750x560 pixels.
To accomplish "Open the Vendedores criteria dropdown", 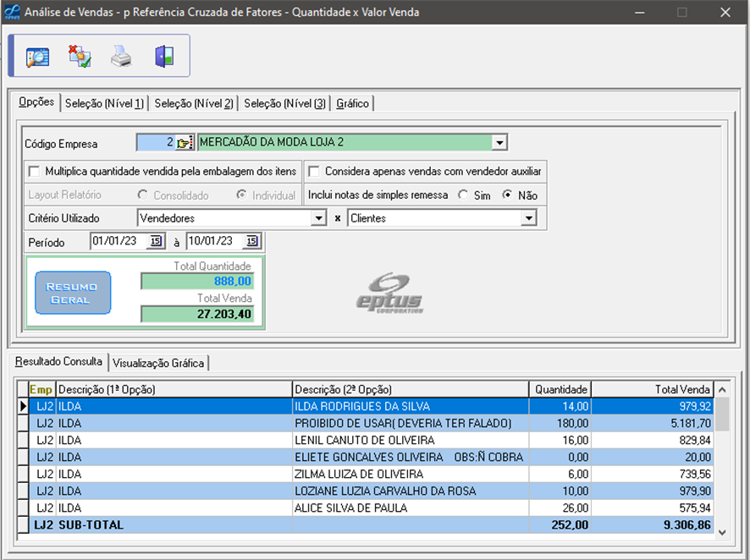I will pyautogui.click(x=318, y=218).
